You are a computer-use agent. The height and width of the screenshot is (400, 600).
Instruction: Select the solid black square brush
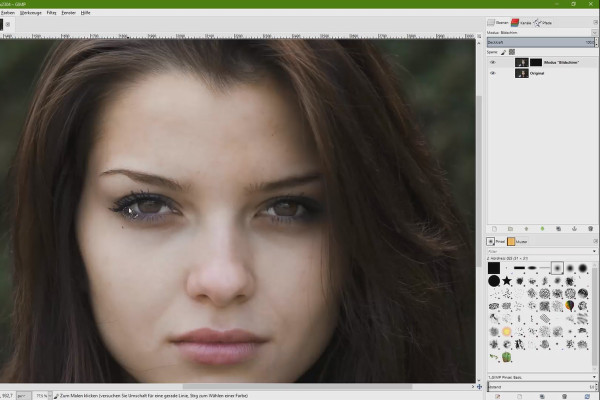pyautogui.click(x=494, y=268)
